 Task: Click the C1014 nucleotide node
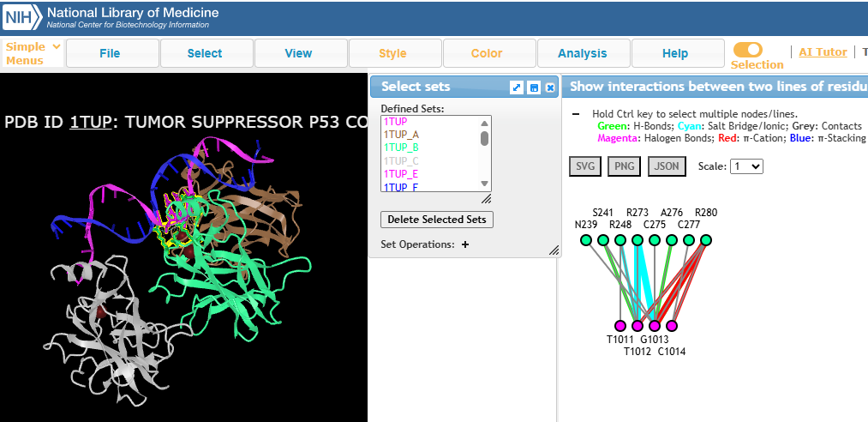point(672,326)
